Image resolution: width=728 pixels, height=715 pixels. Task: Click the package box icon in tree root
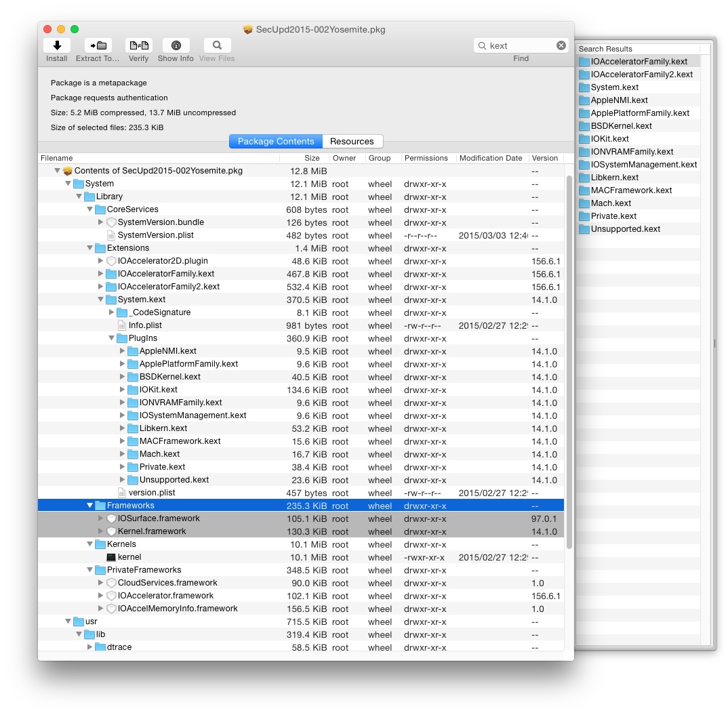point(68,170)
